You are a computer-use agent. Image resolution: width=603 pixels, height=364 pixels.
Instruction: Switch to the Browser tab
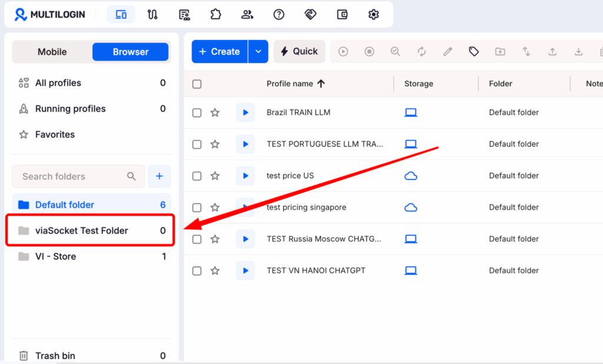[x=130, y=52]
